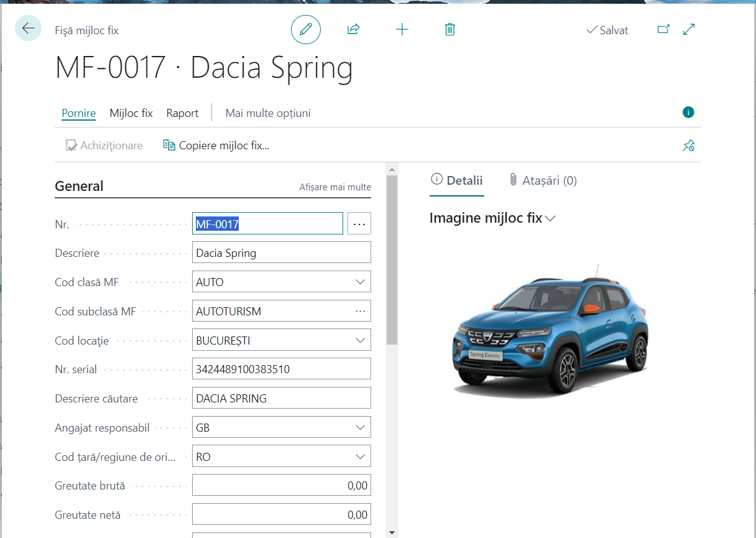Click the Afișare mai multe link
This screenshot has height=538, width=756.
(334, 187)
